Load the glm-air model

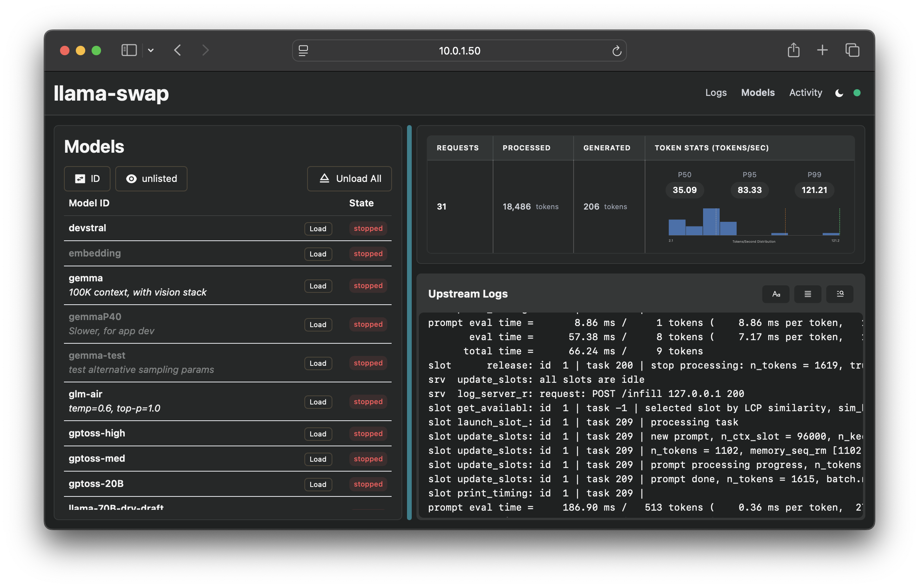318,402
